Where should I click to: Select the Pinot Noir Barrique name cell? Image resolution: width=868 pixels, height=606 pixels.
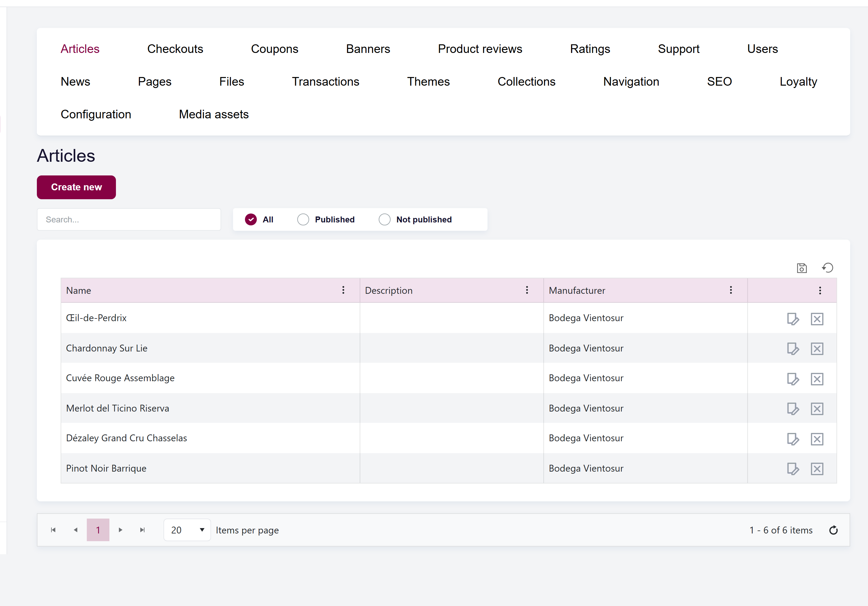point(210,468)
